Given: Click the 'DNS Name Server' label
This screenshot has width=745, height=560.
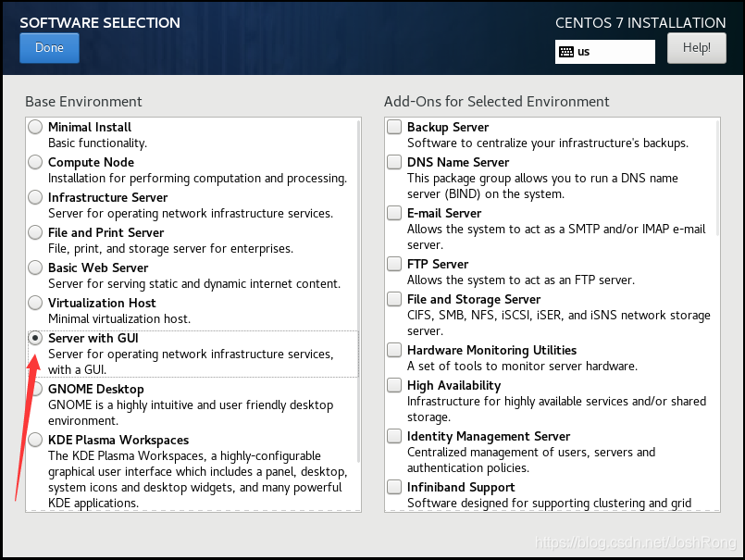Looking at the screenshot, I should [x=458, y=162].
